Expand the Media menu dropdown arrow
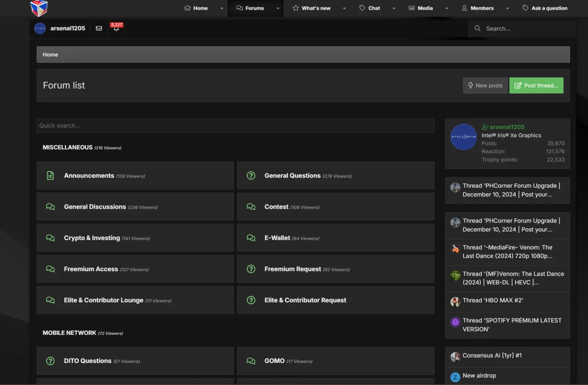 (447, 8)
